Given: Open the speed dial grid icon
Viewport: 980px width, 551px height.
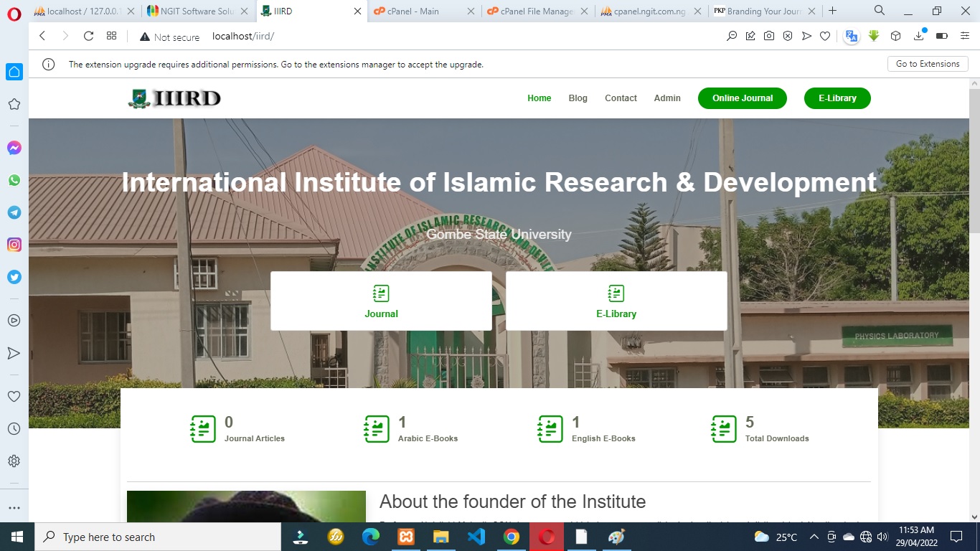Looking at the screenshot, I should point(111,36).
